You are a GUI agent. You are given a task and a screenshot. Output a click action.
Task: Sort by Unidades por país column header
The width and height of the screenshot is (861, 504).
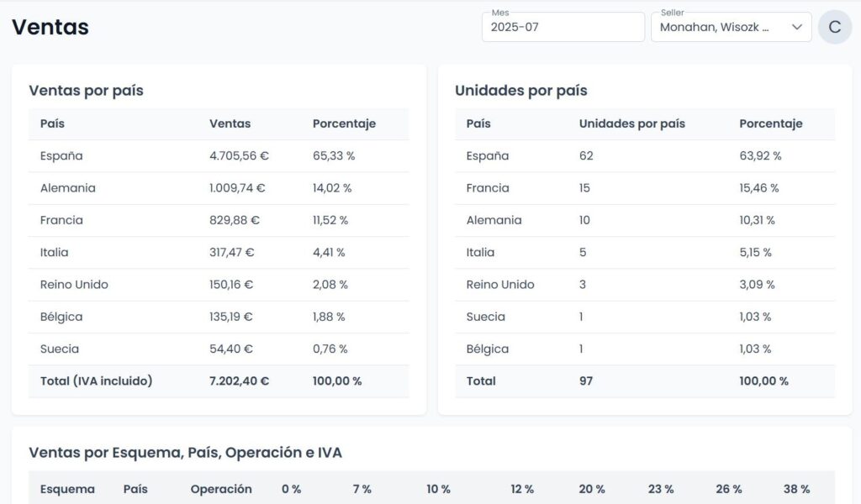pyautogui.click(x=632, y=123)
